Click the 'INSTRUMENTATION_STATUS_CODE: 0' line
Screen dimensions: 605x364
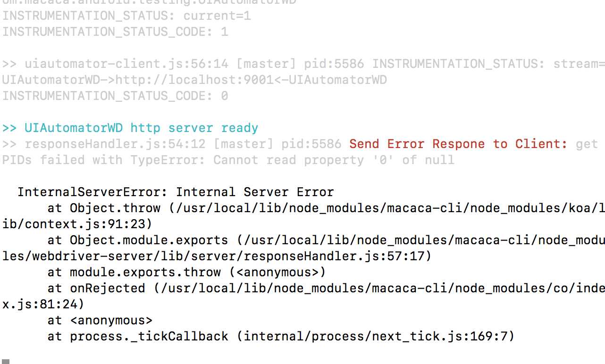[x=115, y=96]
